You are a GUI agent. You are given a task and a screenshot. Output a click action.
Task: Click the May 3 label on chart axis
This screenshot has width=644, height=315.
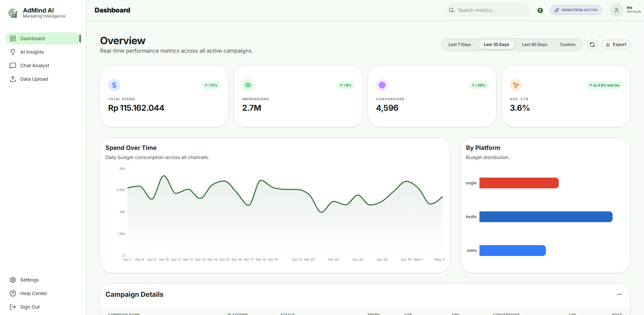click(x=439, y=260)
